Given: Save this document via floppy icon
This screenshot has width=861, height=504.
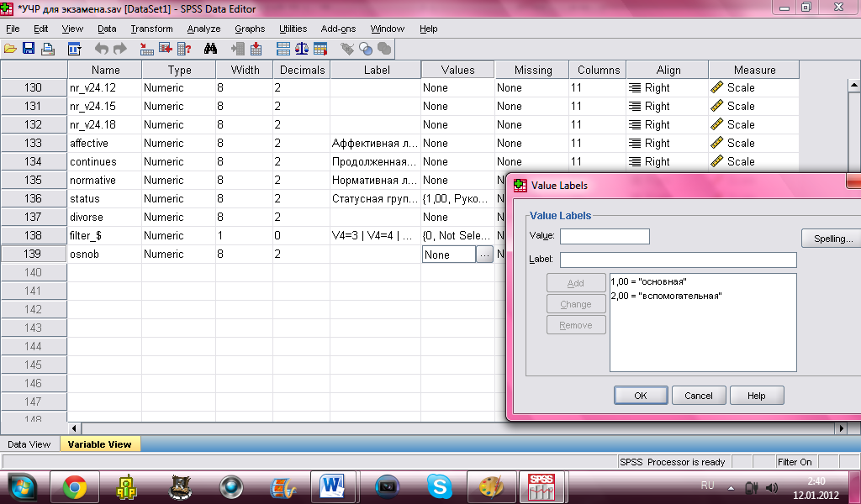Looking at the screenshot, I should click(29, 49).
